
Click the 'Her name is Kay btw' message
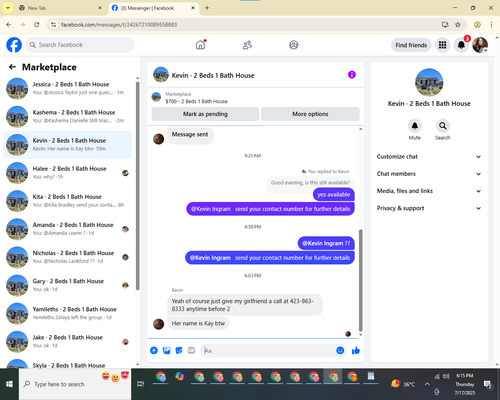198,323
